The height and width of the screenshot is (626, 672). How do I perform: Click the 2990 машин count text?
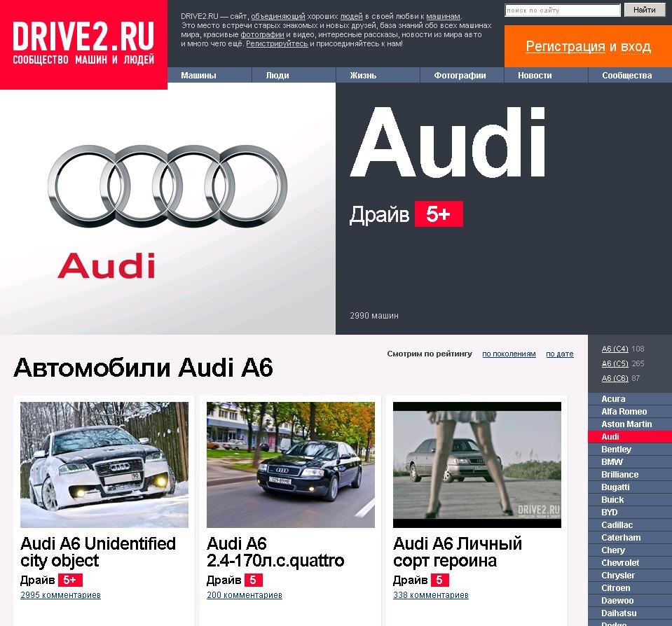pyautogui.click(x=374, y=316)
